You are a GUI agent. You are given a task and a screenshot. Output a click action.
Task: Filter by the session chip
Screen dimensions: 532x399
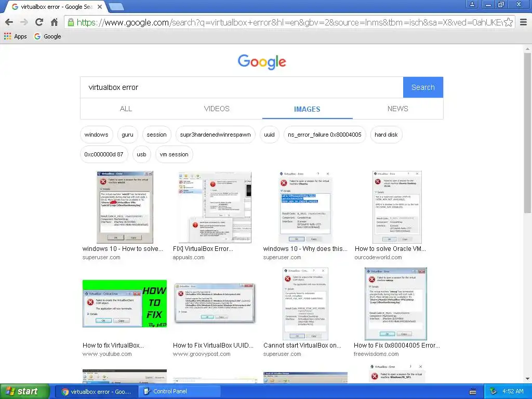tap(157, 135)
